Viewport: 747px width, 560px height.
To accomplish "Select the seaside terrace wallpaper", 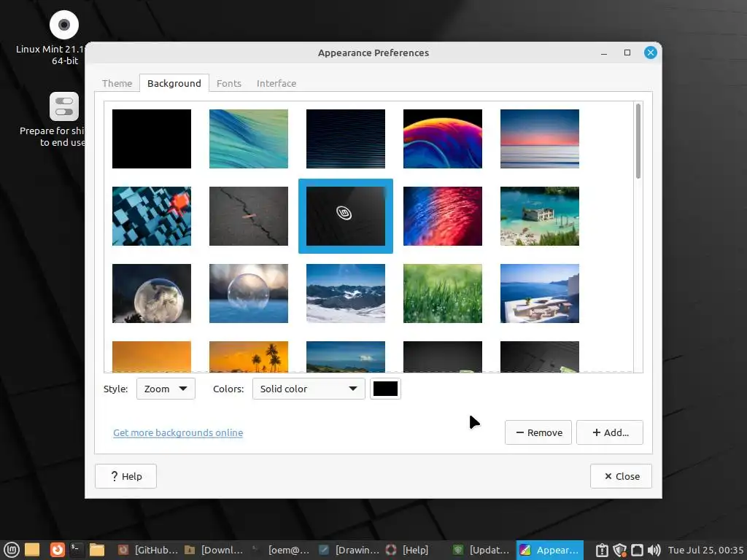I will point(540,293).
